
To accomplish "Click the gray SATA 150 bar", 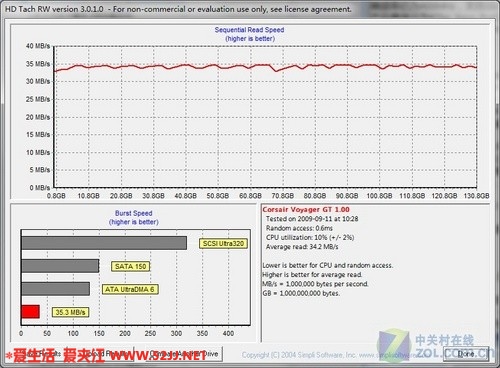I will [x=60, y=266].
